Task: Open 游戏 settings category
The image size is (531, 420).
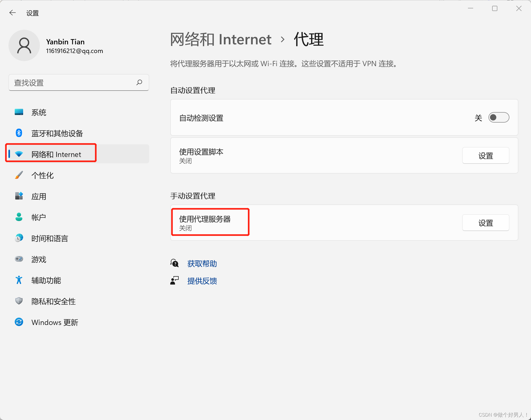Action: (79, 259)
